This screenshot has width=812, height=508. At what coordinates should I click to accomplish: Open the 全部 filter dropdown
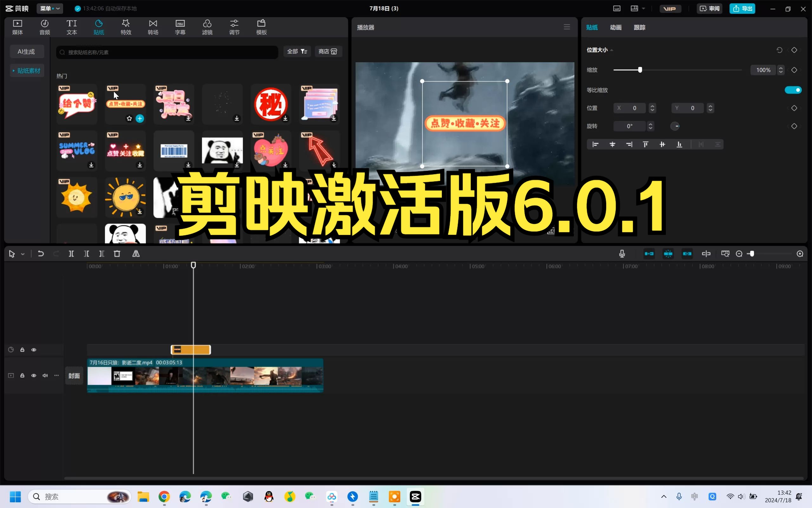[x=297, y=51]
